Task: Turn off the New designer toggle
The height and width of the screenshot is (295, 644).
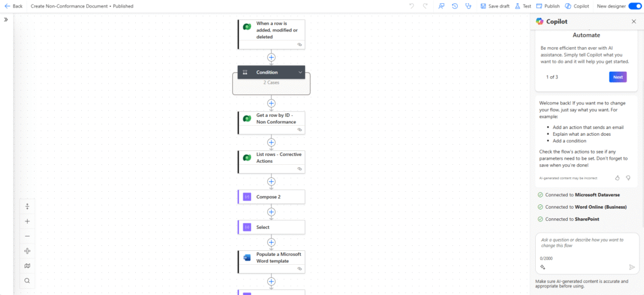Action: pyautogui.click(x=634, y=6)
